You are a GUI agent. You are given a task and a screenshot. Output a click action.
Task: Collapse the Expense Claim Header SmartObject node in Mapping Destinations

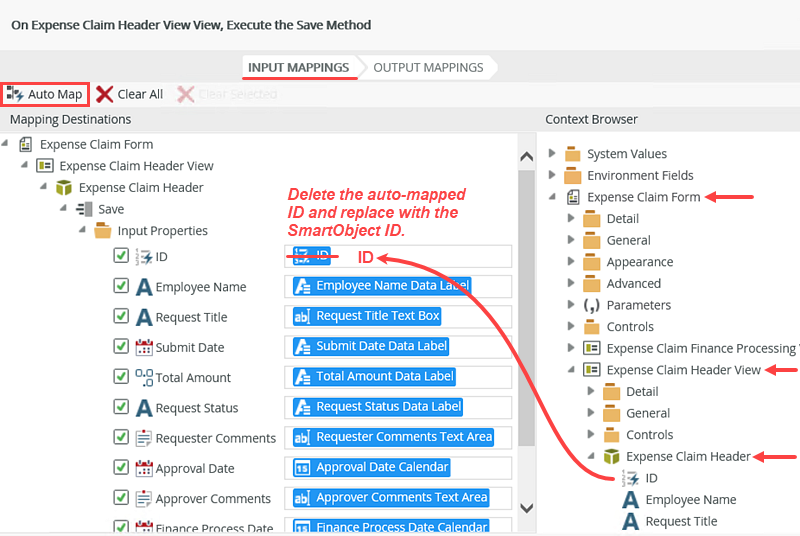pyautogui.click(x=44, y=187)
